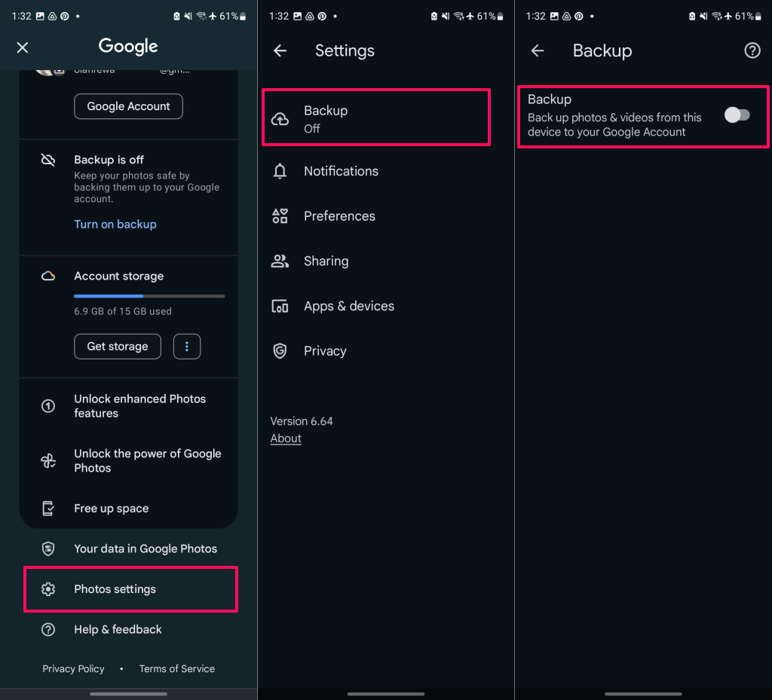The width and height of the screenshot is (772, 700).
Task: Tap the Apps & devices icon
Action: coord(280,306)
